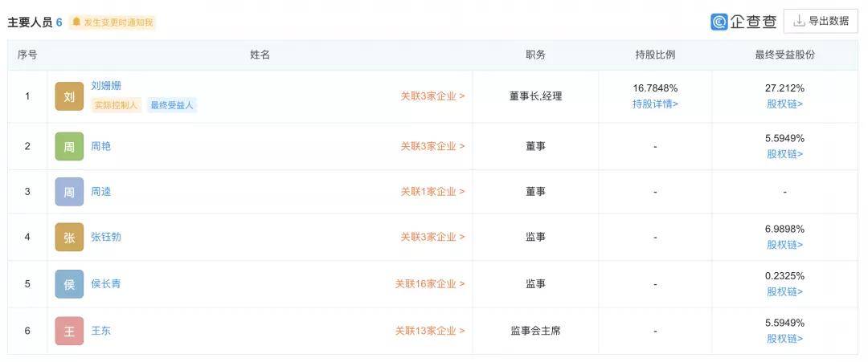The image size is (868, 362).
Task: Expand 关联13家企业 for 王东
Action: pos(429,331)
